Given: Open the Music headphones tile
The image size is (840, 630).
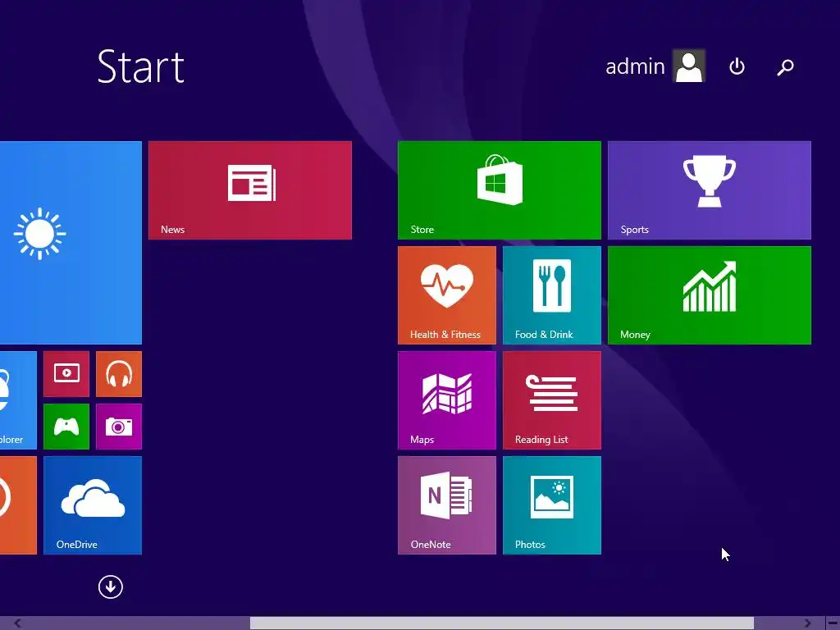Looking at the screenshot, I should tap(119, 374).
